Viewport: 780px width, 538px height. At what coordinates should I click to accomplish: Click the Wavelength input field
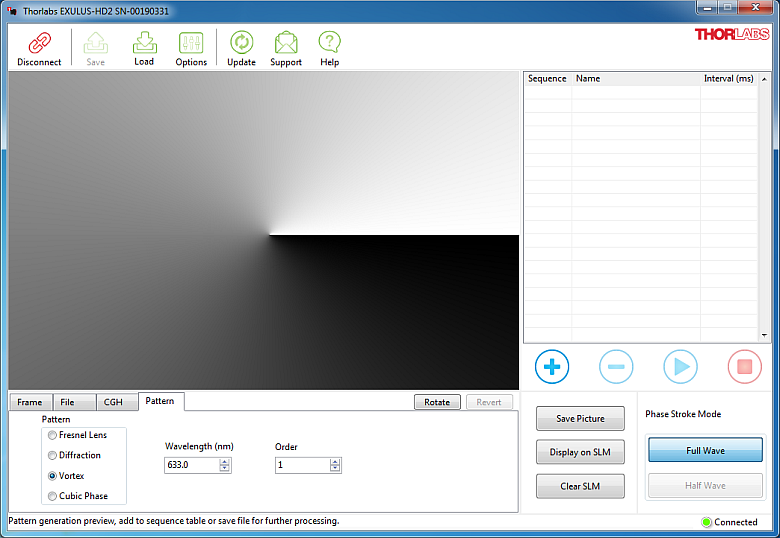click(190, 465)
